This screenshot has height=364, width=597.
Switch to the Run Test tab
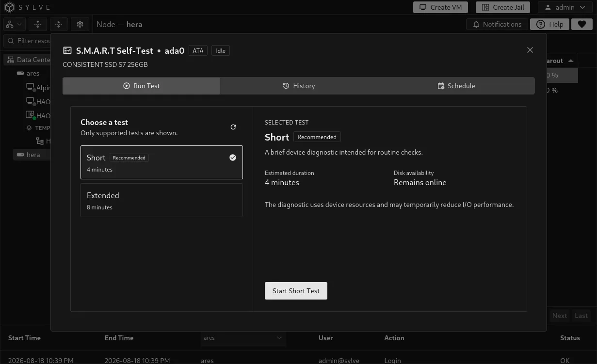point(141,86)
